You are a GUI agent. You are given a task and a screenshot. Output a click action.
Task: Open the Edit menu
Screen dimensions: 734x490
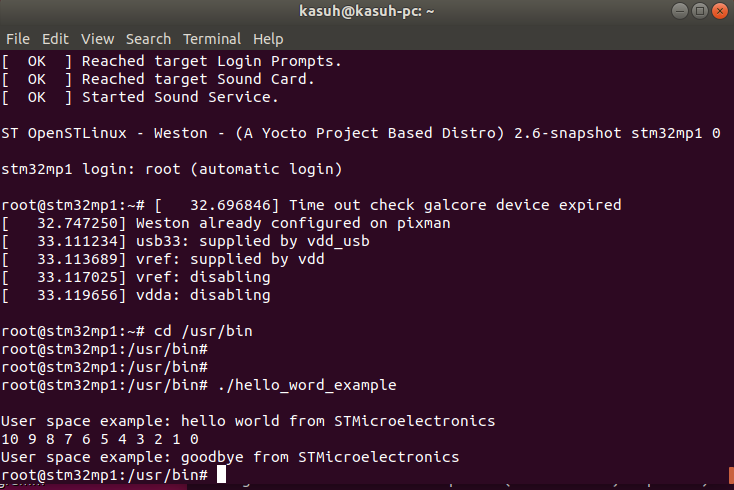(55, 39)
